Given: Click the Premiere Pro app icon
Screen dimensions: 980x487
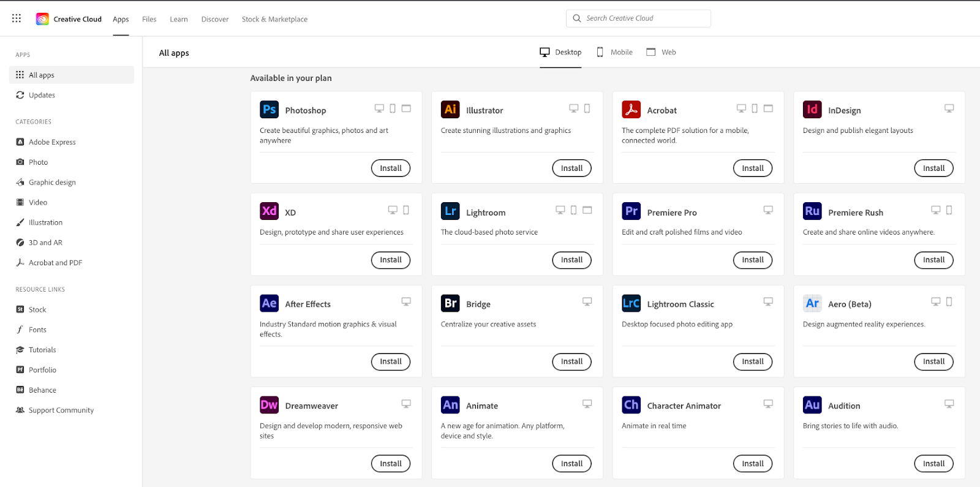Looking at the screenshot, I should pyautogui.click(x=631, y=211).
